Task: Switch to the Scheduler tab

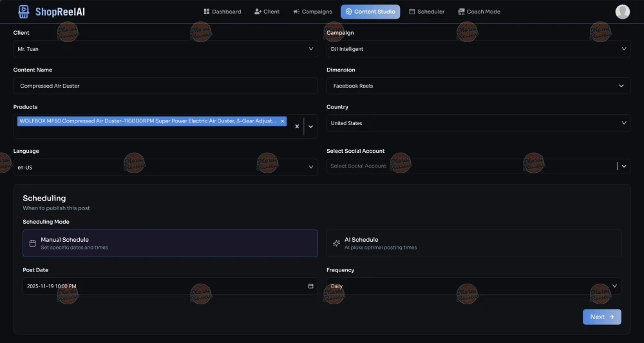Action: point(426,12)
